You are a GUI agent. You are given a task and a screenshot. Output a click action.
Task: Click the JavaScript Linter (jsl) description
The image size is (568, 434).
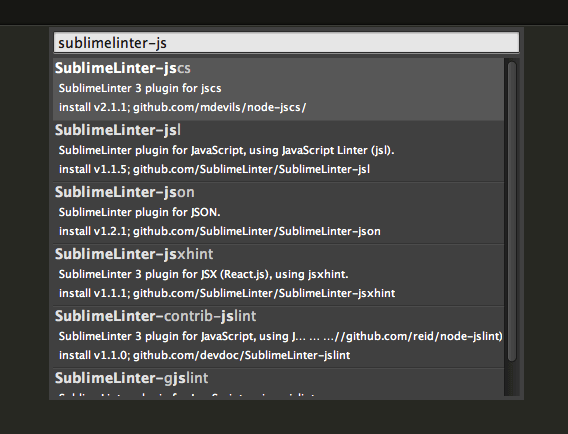pos(226,150)
